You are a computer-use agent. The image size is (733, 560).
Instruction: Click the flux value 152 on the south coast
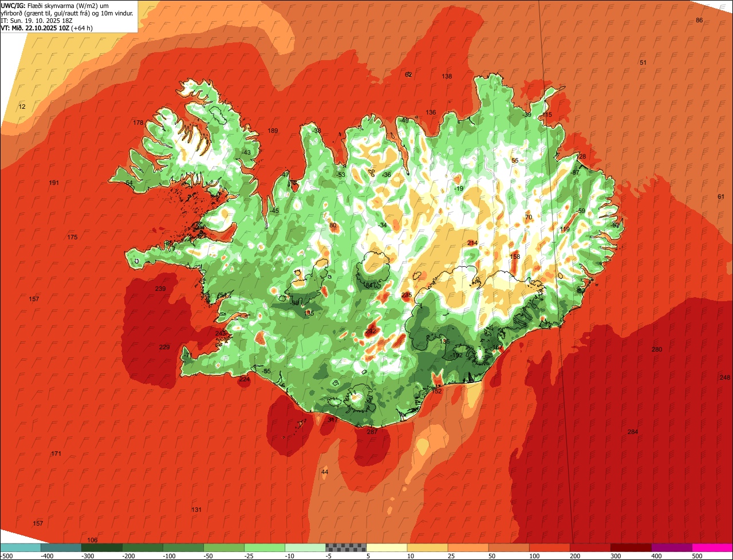[x=437, y=392]
